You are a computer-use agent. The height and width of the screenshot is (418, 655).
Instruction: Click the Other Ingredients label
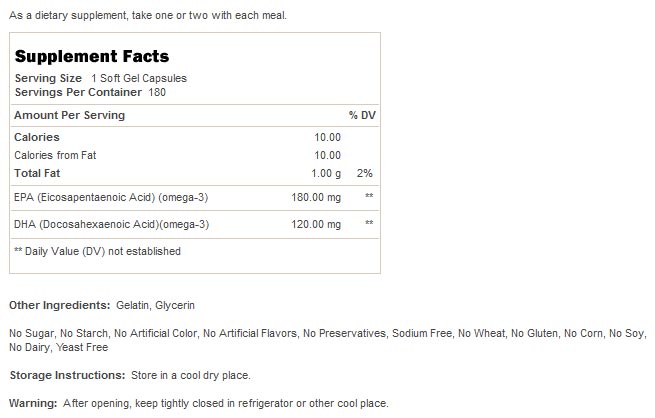[59, 305]
